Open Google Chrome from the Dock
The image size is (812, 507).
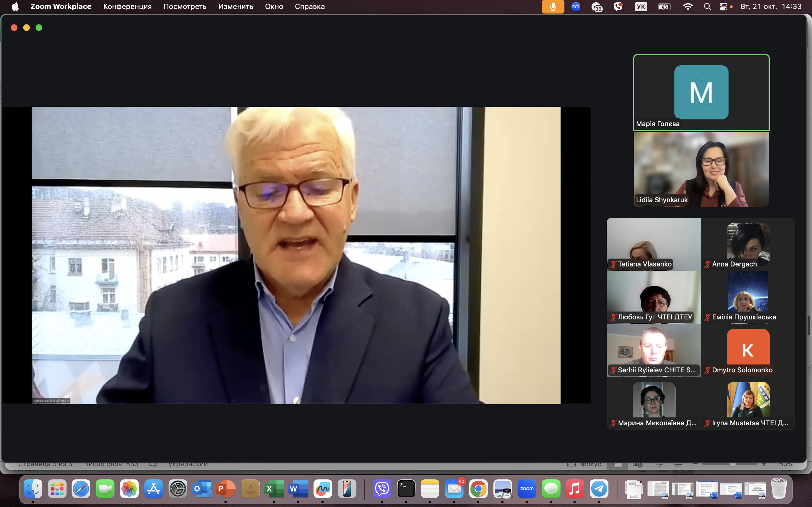click(478, 489)
